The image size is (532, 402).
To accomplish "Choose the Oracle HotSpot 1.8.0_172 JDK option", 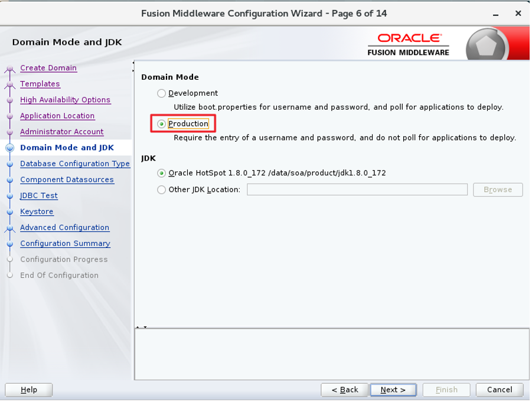I will pos(162,174).
